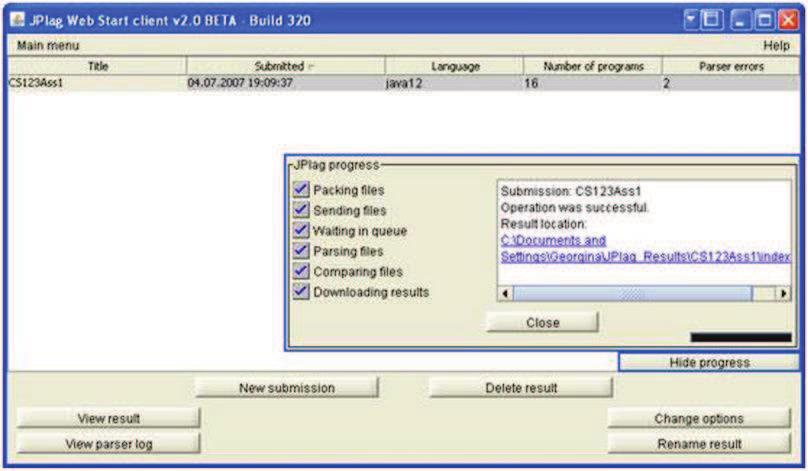This screenshot has height=471, width=808.
Task: Click the right scroll arrow in results box
Action: (783, 293)
